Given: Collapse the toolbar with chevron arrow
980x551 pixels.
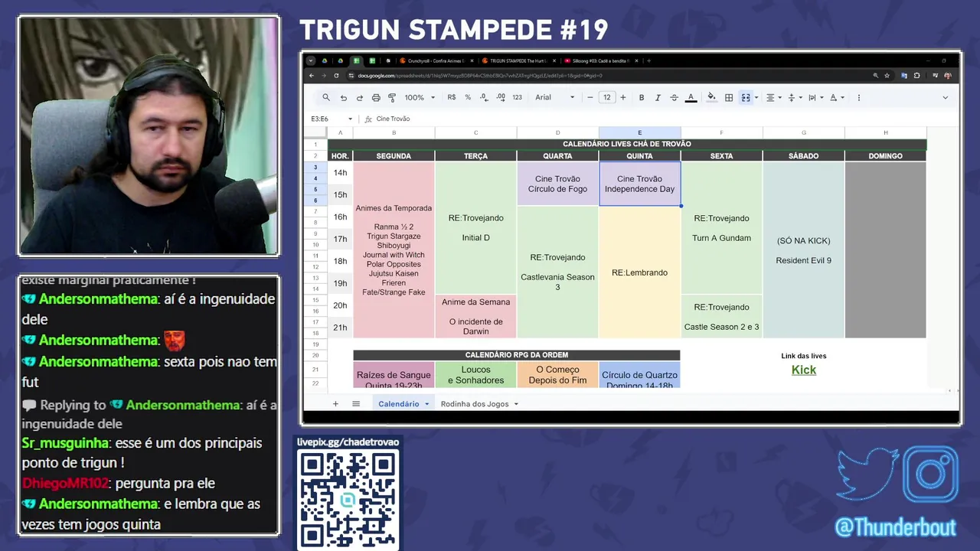Looking at the screenshot, I should [x=945, y=97].
